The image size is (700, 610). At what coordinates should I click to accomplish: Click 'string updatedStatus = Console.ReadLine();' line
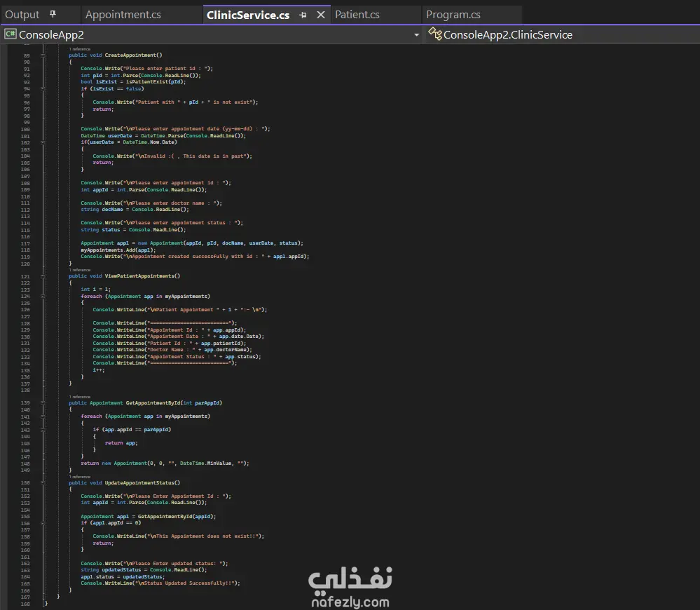coord(144,570)
